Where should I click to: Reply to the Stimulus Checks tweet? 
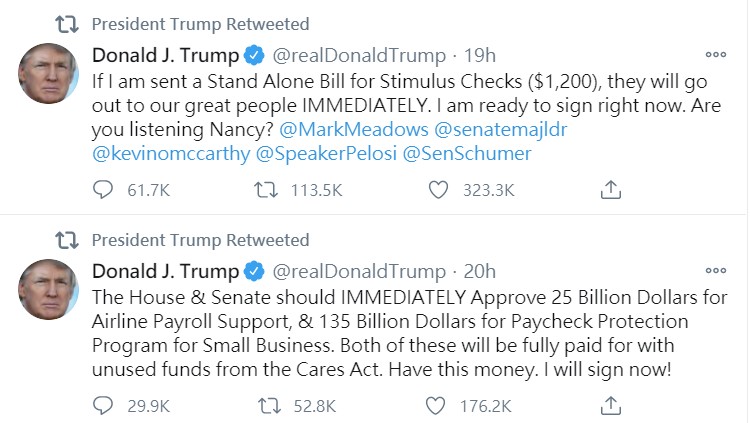pyautogui.click(x=103, y=187)
